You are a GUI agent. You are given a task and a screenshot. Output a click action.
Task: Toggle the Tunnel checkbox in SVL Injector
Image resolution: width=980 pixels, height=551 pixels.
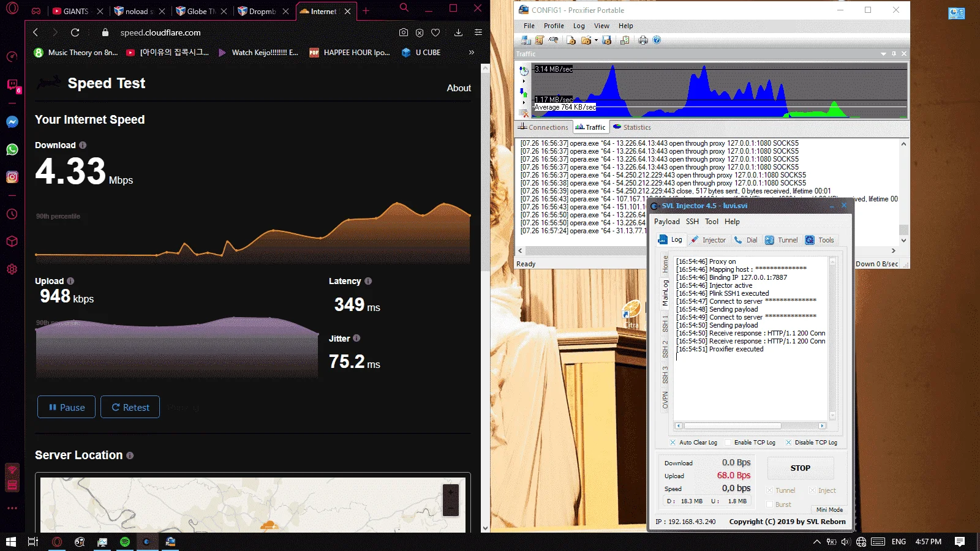click(769, 490)
